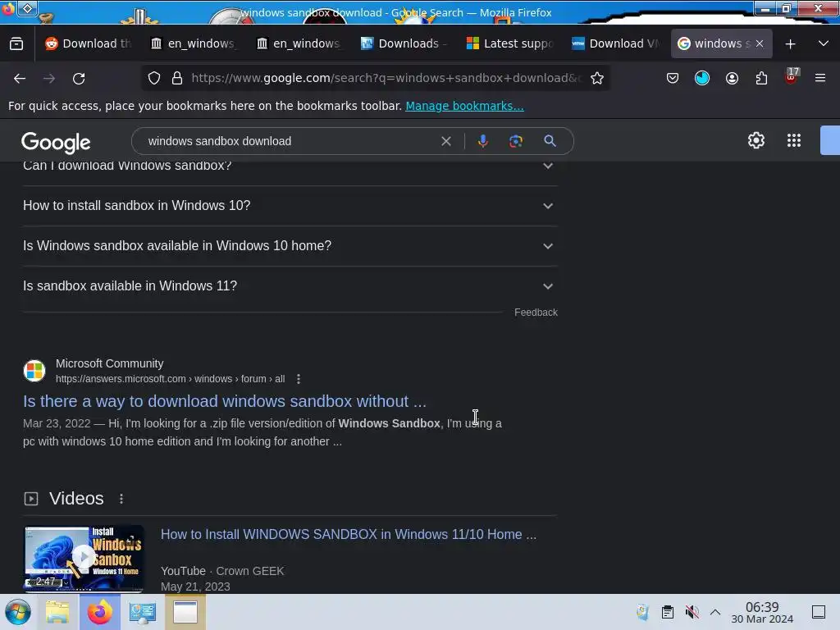Open the Start menu orb
Viewport: 840px width, 630px height.
pyautogui.click(x=18, y=612)
